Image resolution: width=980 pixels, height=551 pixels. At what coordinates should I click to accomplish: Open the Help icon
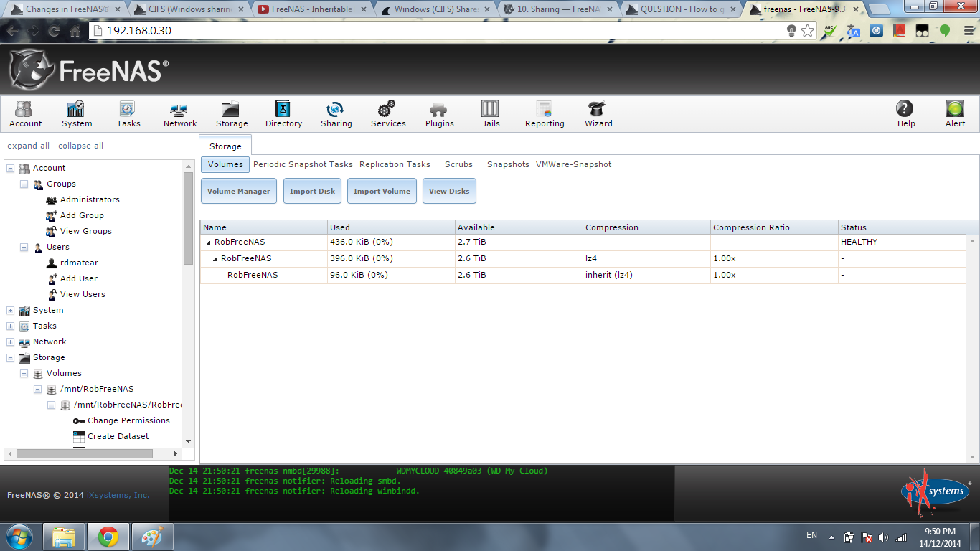pyautogui.click(x=905, y=114)
